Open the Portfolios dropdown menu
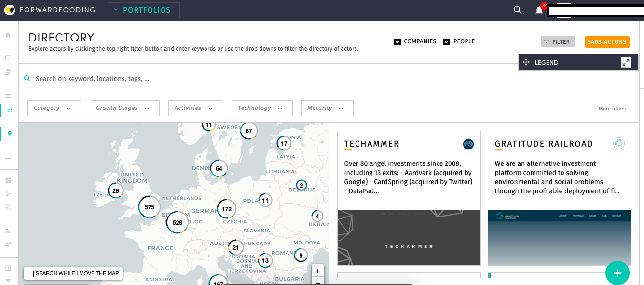The image size is (644, 285). pos(143,10)
